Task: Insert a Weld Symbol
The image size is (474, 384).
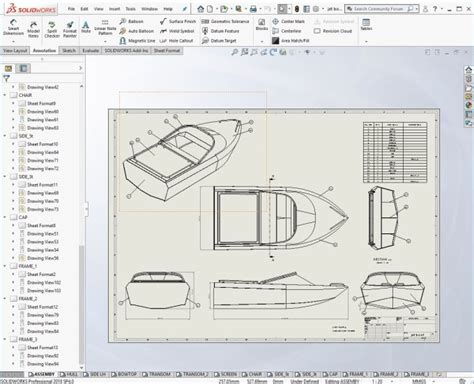Action: [x=177, y=31]
